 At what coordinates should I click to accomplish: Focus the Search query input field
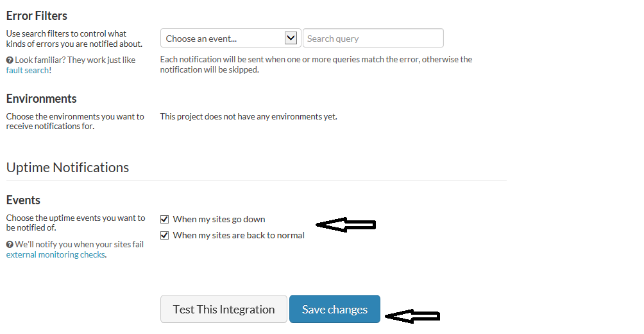[x=373, y=39]
